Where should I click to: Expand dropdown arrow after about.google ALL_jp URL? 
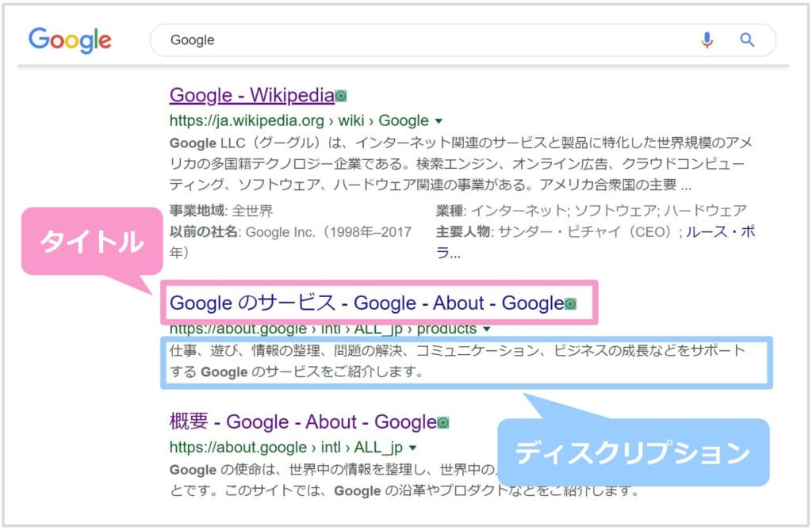tap(412, 448)
